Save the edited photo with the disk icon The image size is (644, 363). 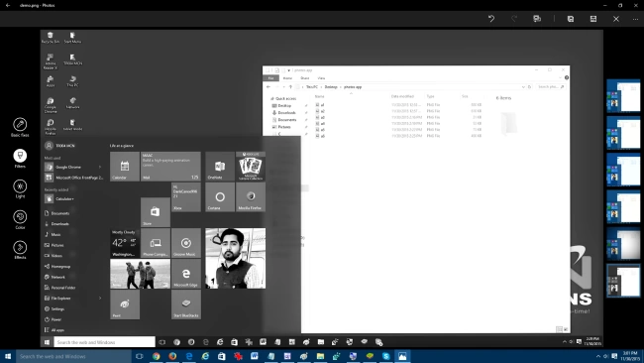pyautogui.click(x=593, y=19)
